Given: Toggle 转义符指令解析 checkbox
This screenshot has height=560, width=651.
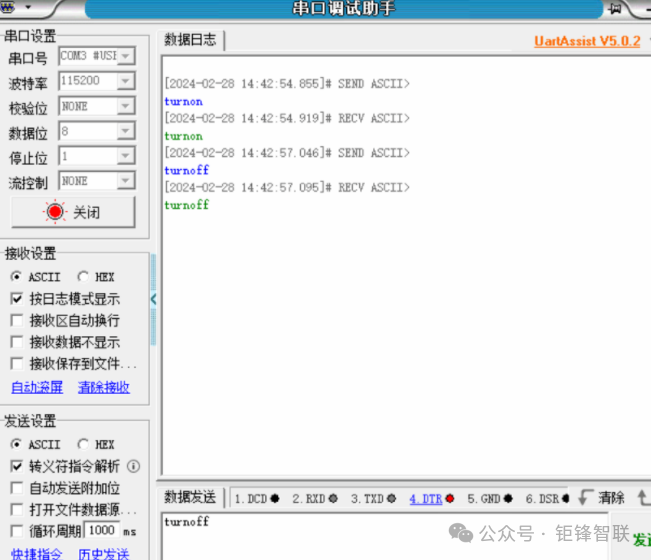Looking at the screenshot, I should click(17, 466).
